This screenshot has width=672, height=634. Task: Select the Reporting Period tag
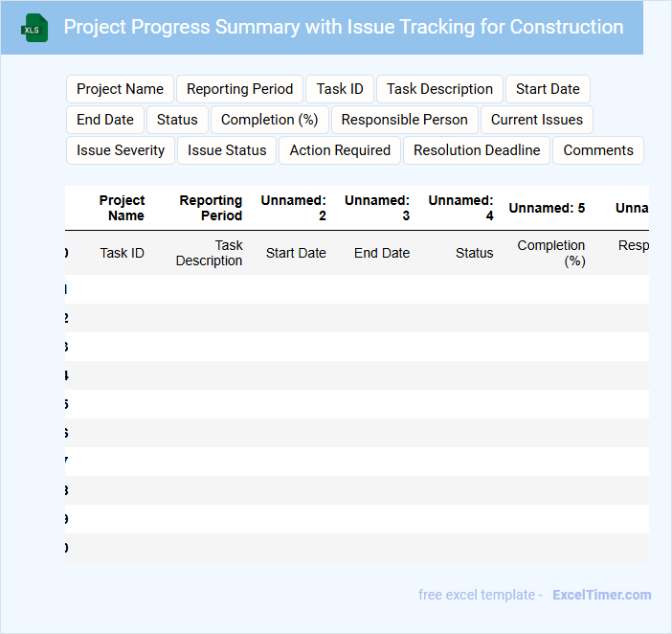click(x=239, y=89)
